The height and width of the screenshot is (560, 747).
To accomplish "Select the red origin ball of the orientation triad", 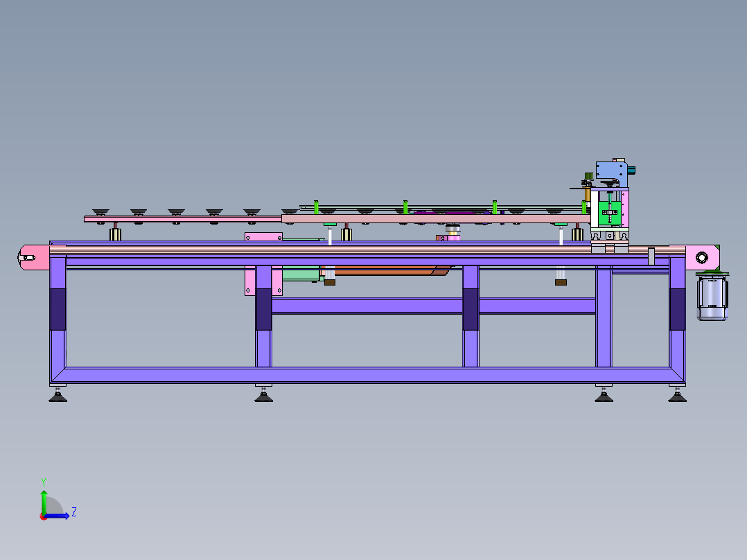I will pyautogui.click(x=44, y=516).
